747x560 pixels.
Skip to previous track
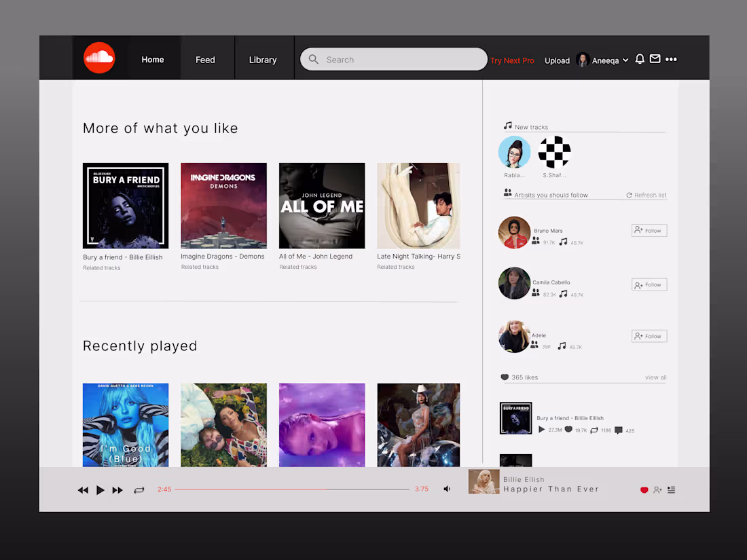pyautogui.click(x=83, y=490)
